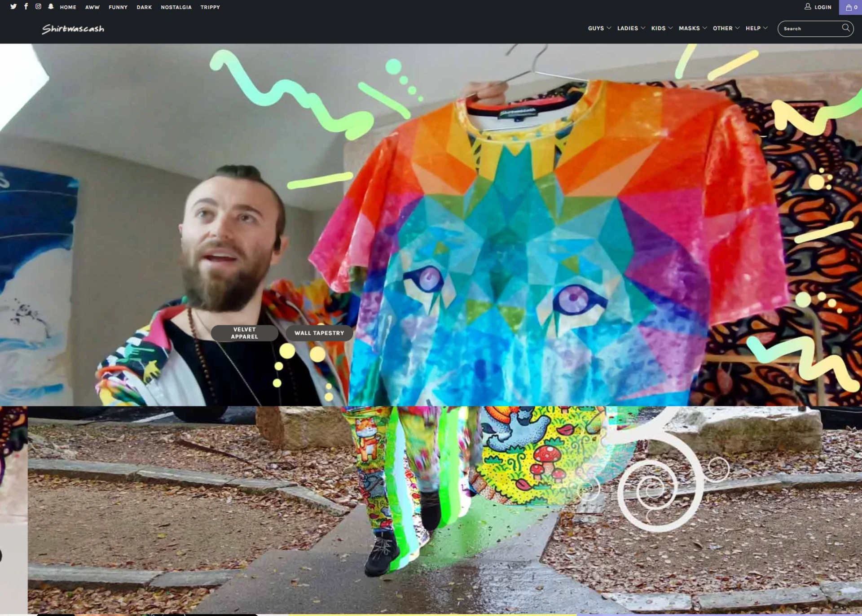The height and width of the screenshot is (616, 862).
Task: Open the Shirtwascash Twitter page
Action: (13, 7)
